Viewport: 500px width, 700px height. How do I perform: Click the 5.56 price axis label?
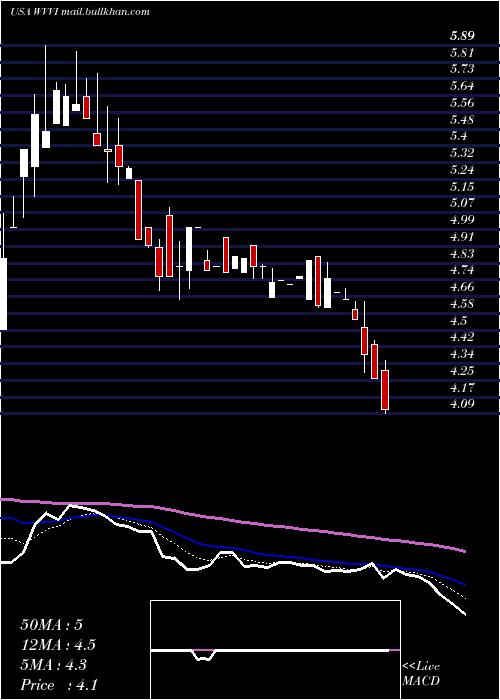(x=462, y=103)
